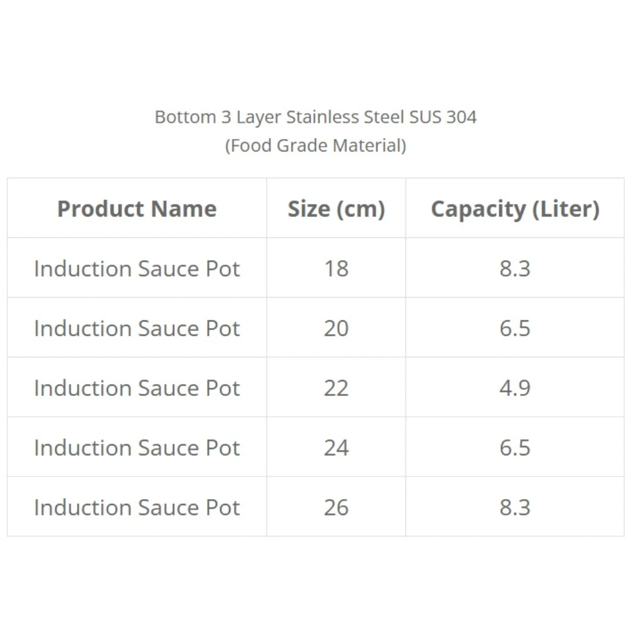Click the capacity cell showing 4.9
Screen dimensions: 644x644
click(x=515, y=388)
